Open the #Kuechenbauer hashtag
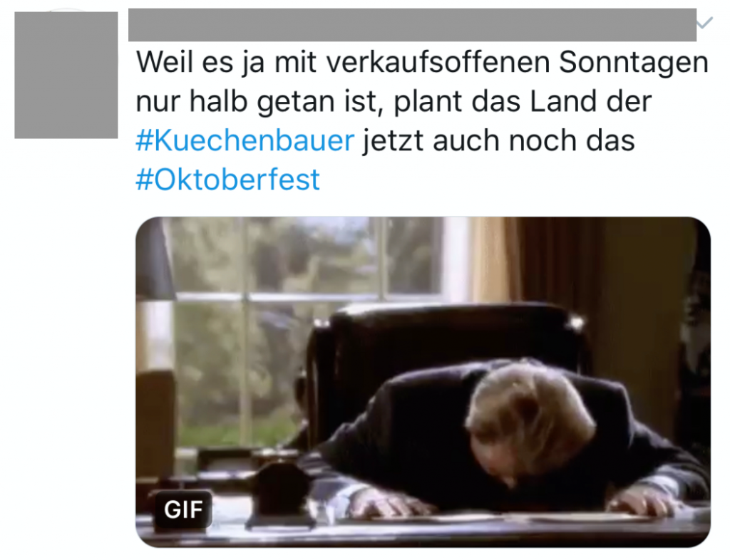Image resolution: width=730 pixels, height=560 pixels. pos(245,140)
